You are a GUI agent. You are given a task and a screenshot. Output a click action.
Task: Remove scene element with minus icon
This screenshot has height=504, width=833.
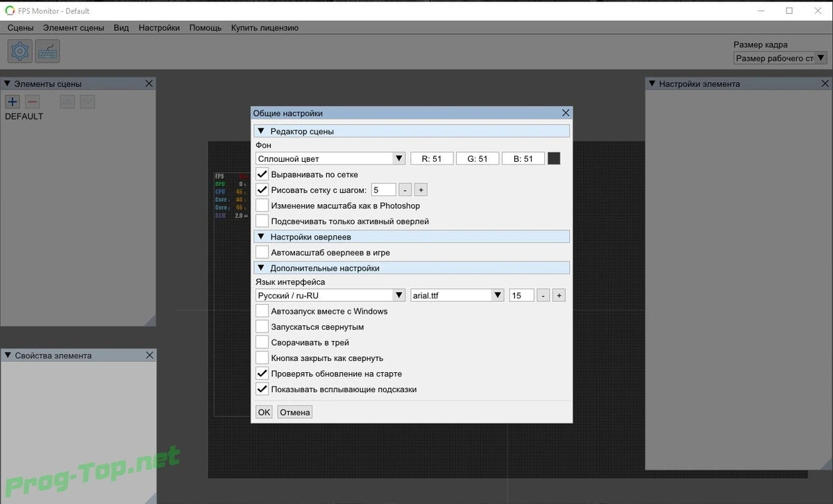(x=32, y=102)
